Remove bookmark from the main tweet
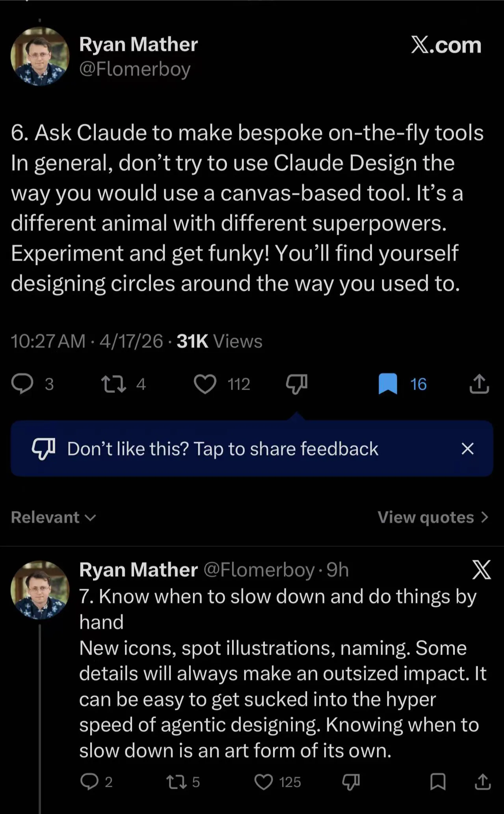Screen dimensions: 504x814 388,384
